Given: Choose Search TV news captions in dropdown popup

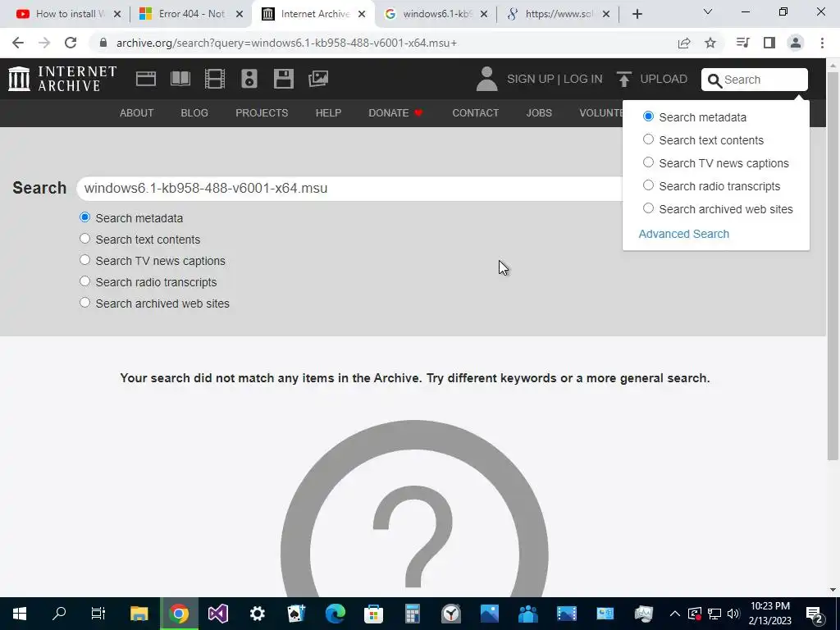Looking at the screenshot, I should (x=648, y=162).
